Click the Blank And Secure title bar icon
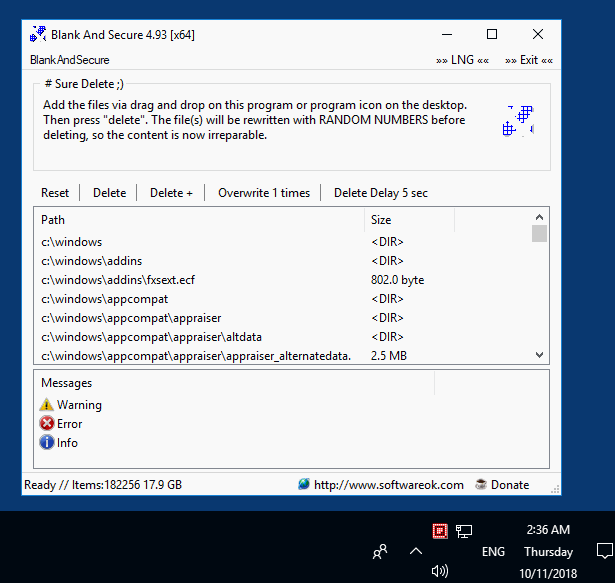This screenshot has width=615, height=583. 37,35
